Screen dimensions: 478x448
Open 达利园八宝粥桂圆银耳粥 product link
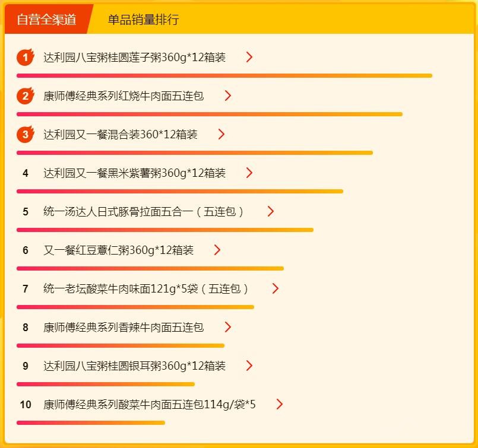[x=134, y=366]
